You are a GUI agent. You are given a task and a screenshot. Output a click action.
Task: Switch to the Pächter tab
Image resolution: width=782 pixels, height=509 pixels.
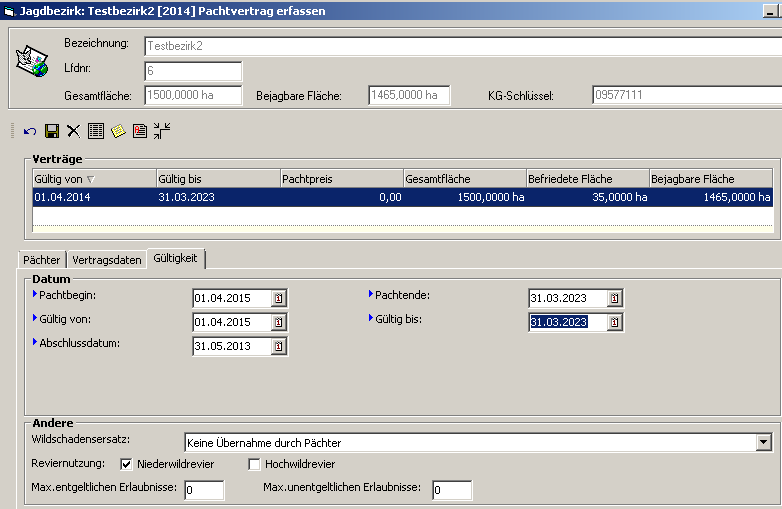[42, 259]
